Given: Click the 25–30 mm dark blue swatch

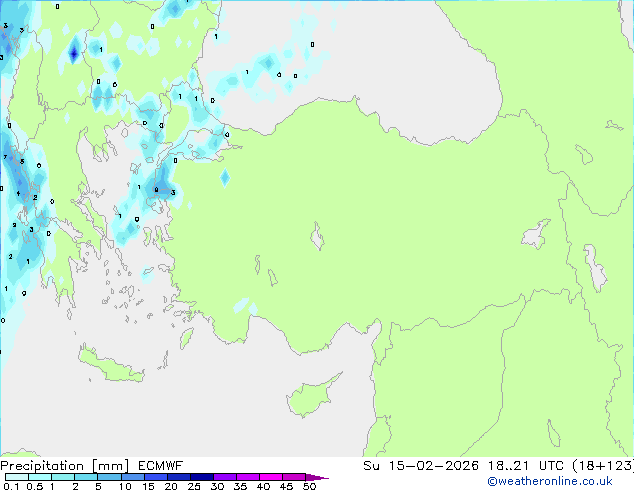Looking at the screenshot, I should [201, 477].
